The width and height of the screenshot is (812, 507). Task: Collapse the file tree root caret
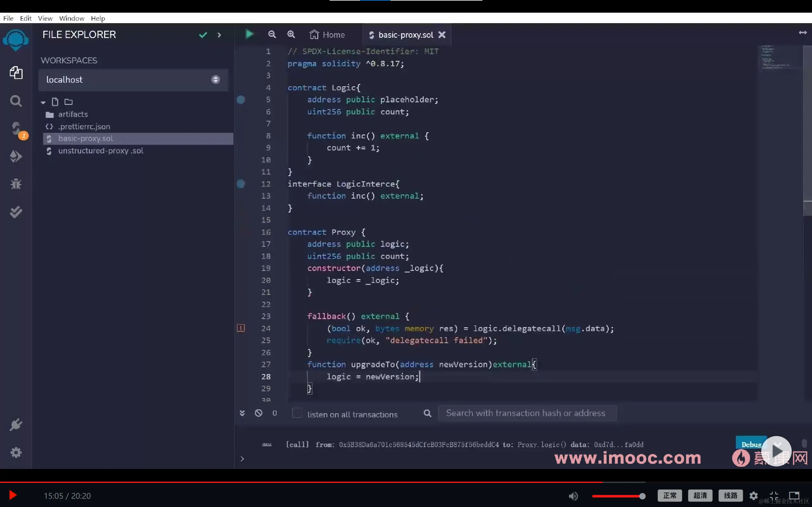tap(43, 102)
